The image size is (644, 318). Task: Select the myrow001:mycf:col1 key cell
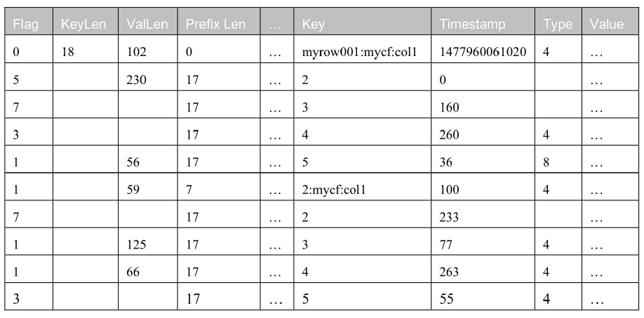coord(362,49)
